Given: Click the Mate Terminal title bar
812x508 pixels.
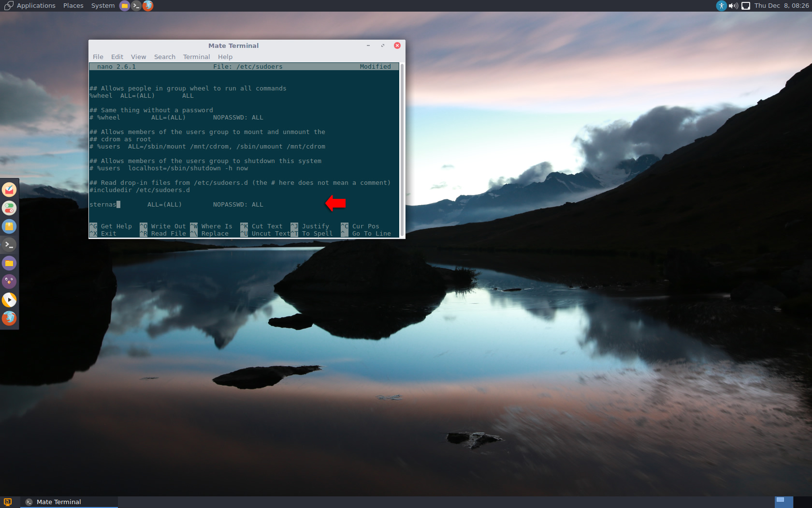Looking at the screenshot, I should point(233,45).
